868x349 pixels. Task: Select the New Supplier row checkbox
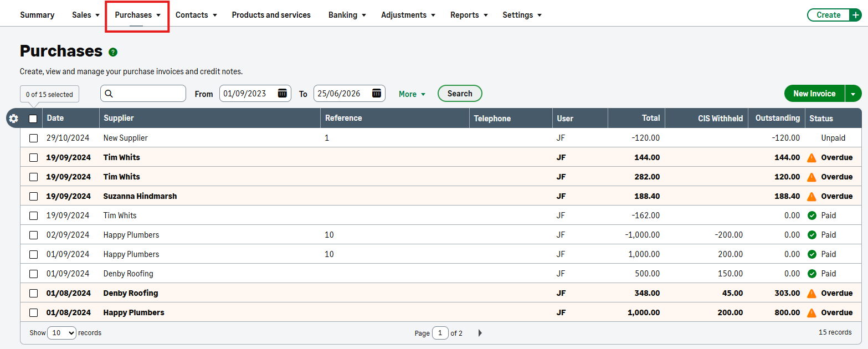[34, 138]
